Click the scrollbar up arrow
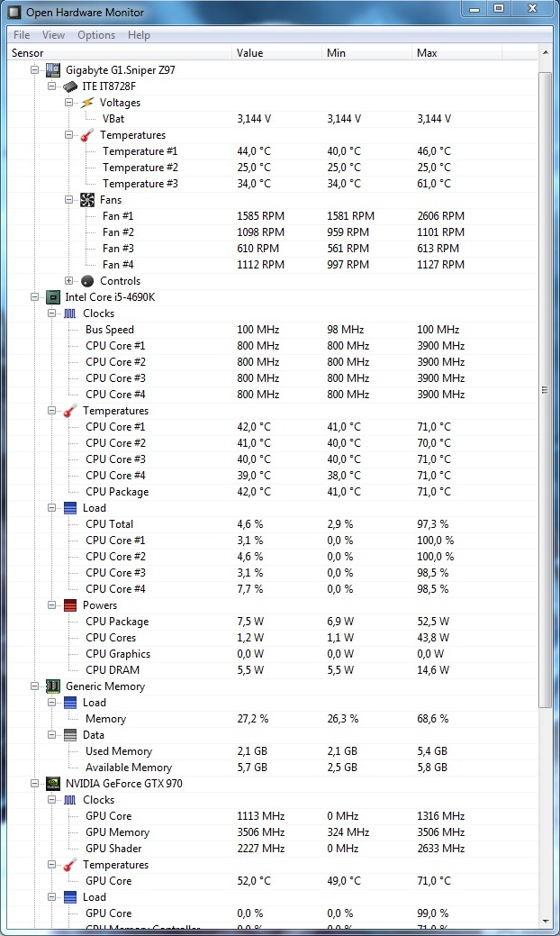Screen dimensions: 560x936 (x=545, y=53)
